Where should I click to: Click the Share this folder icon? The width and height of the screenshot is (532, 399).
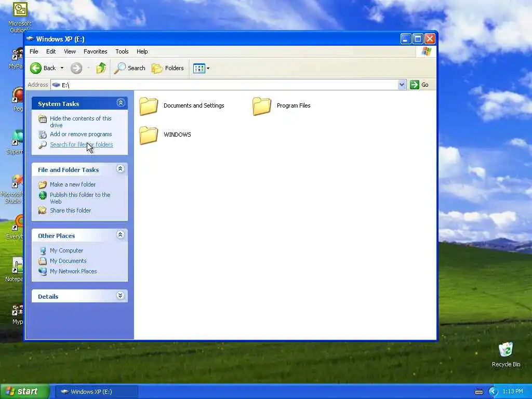(x=43, y=211)
